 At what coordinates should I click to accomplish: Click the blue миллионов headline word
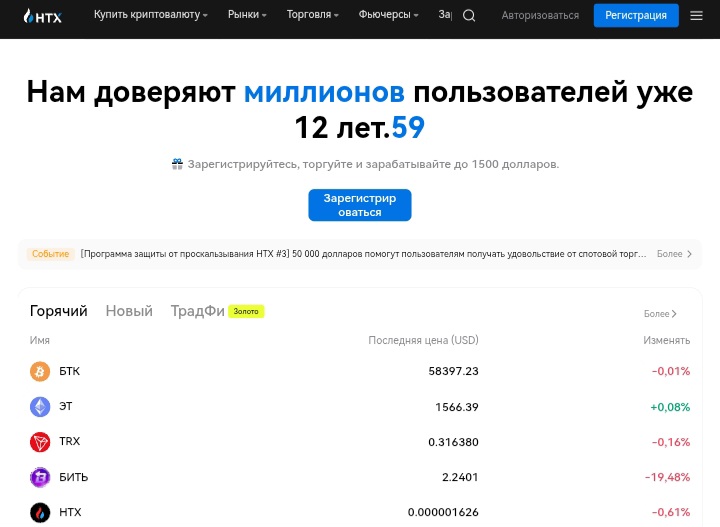pos(324,92)
